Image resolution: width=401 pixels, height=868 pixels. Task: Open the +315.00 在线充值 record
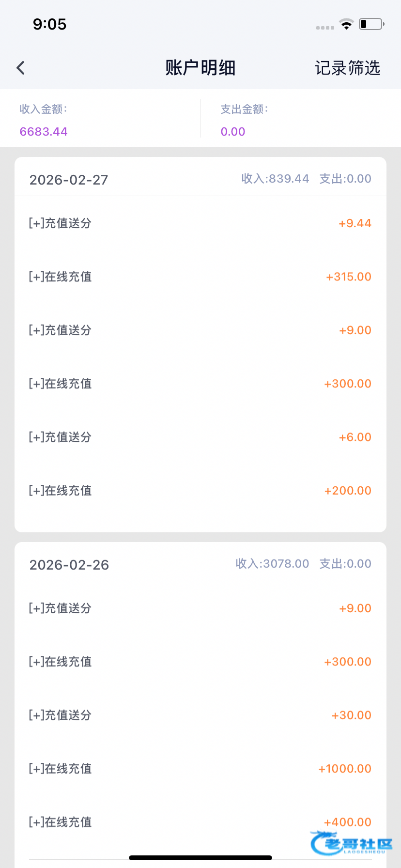click(200, 277)
